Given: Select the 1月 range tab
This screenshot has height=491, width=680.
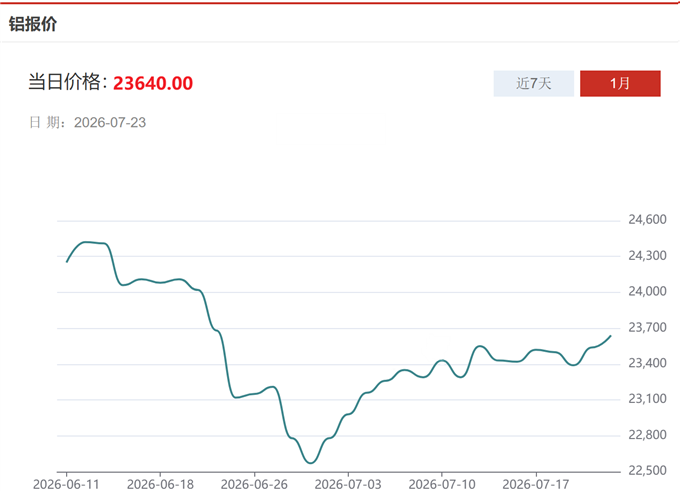Looking at the screenshot, I should (x=620, y=83).
